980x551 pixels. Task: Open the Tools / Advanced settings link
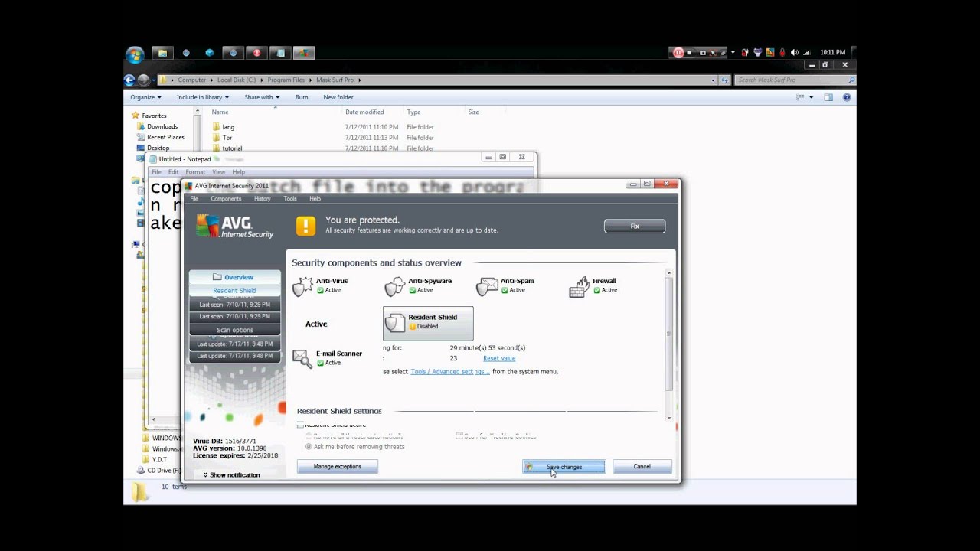coord(450,372)
